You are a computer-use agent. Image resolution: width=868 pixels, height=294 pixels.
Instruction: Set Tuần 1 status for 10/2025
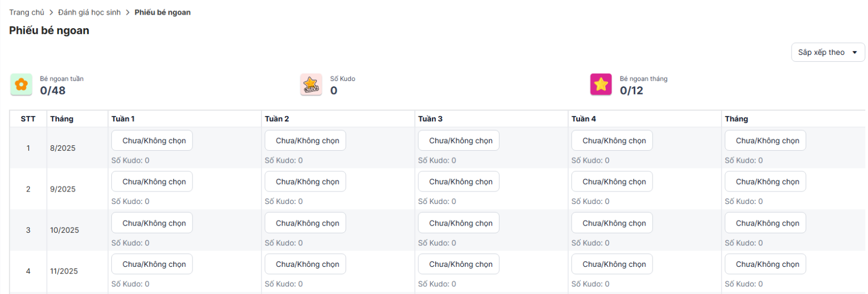tap(152, 223)
